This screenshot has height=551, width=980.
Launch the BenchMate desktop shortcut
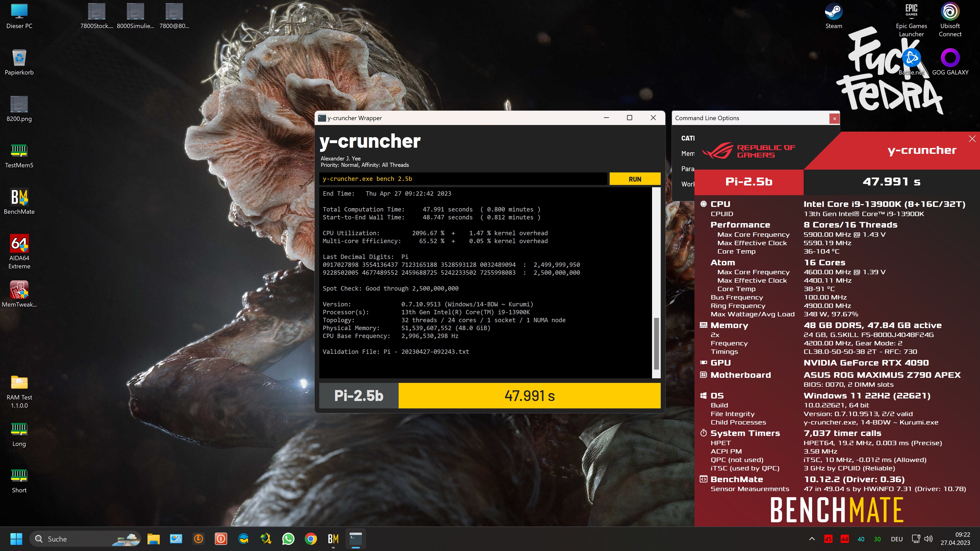pyautogui.click(x=19, y=202)
